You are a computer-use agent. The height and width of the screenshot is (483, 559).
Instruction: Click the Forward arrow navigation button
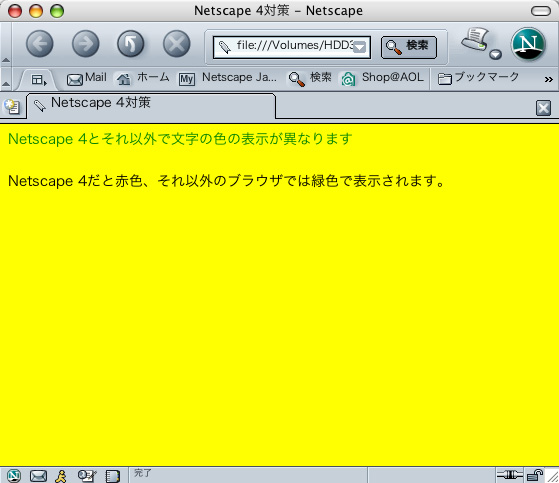(86, 44)
